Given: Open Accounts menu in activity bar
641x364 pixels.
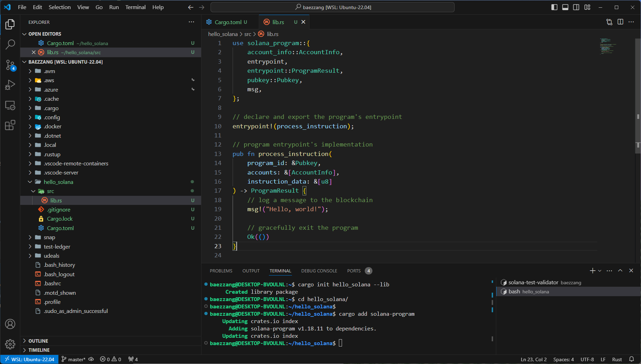Looking at the screenshot, I should click(x=10, y=324).
